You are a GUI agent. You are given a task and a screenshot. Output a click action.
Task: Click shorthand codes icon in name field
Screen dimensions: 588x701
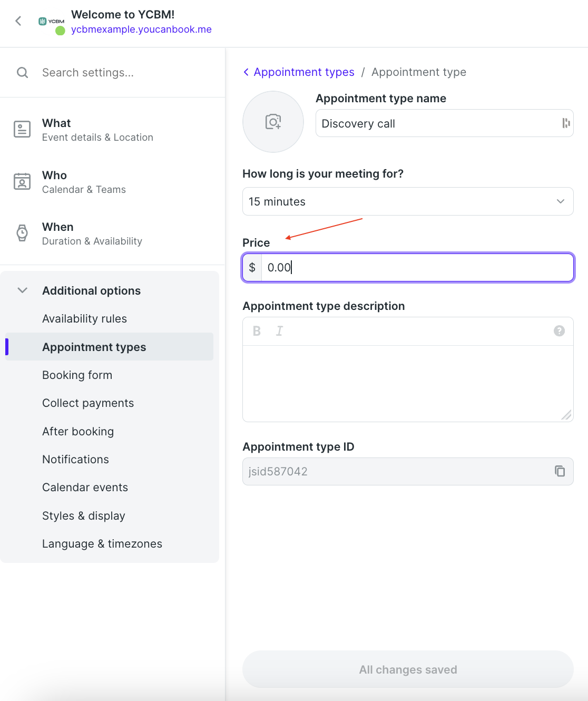(x=566, y=123)
